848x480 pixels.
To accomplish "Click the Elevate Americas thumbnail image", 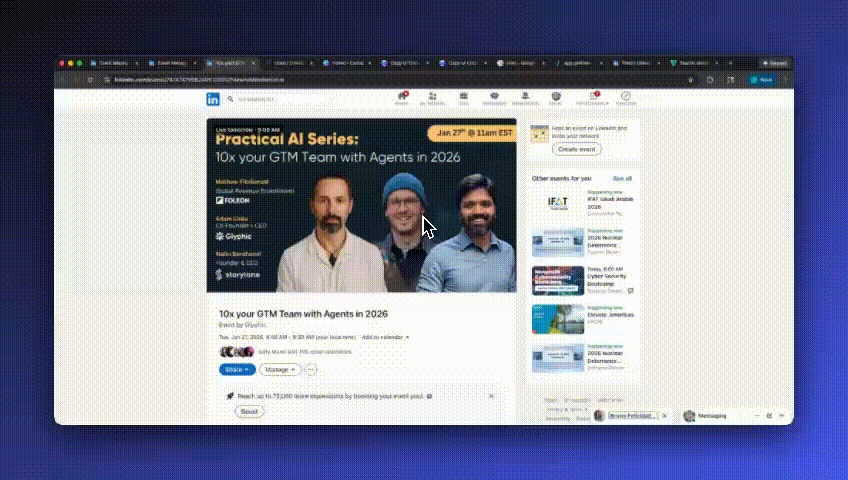I will 558,319.
